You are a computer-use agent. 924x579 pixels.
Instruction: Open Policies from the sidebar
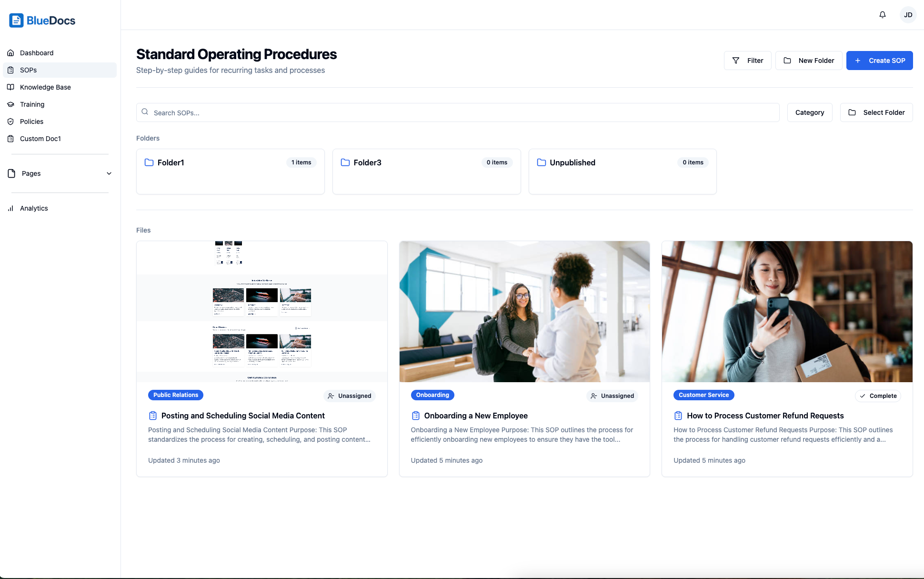point(31,122)
